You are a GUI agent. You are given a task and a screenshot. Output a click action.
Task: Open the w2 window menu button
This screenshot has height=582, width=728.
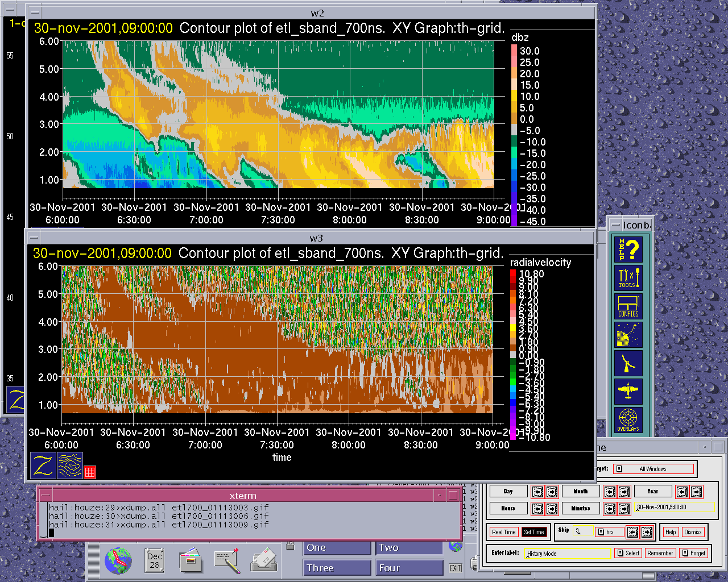pyautogui.click(x=35, y=13)
